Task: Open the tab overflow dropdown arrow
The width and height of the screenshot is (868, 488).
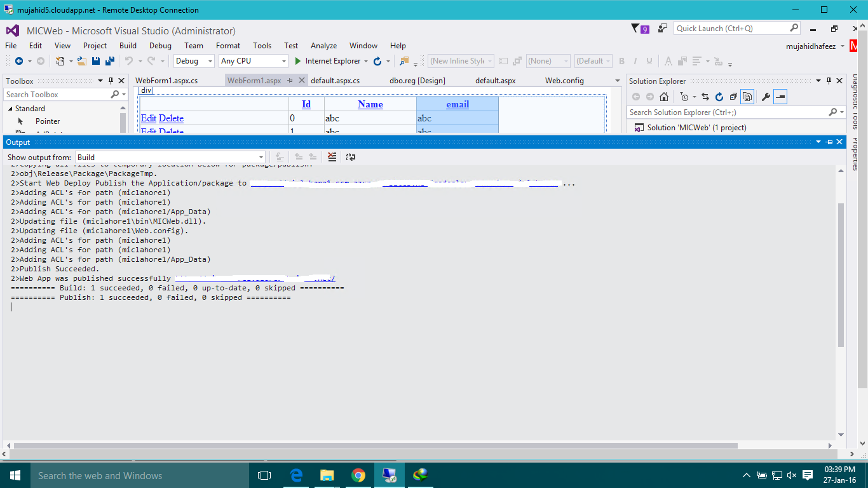Action: pyautogui.click(x=617, y=81)
